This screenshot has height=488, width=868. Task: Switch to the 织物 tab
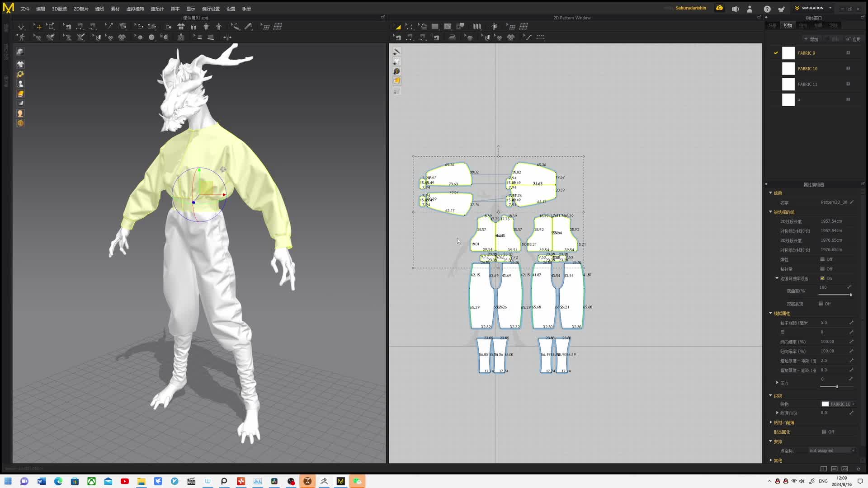[x=788, y=25]
